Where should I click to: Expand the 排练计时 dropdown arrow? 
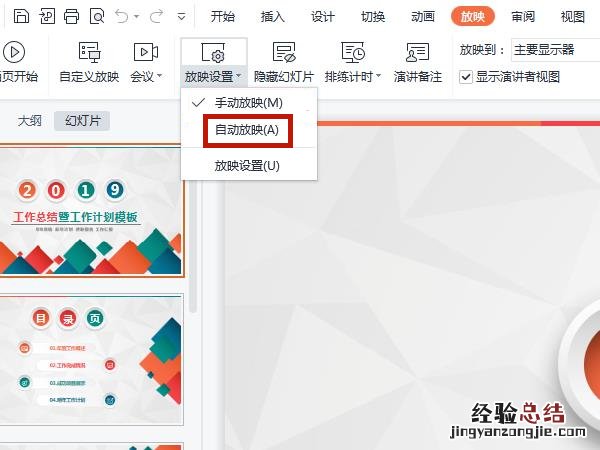pos(378,76)
